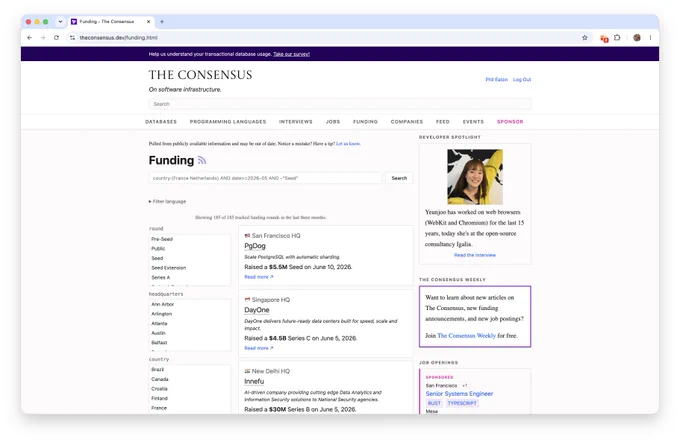This screenshot has height=442, width=680.
Task: Open the Sponsor nav item
Action: tap(510, 122)
